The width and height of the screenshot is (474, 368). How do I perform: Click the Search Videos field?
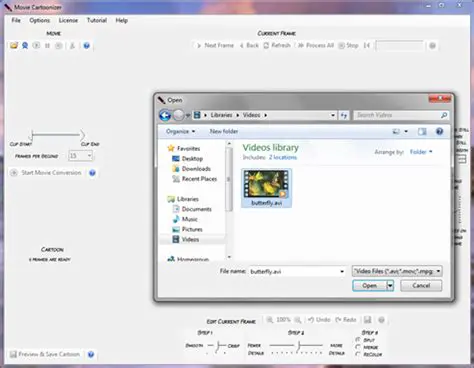tap(401, 115)
